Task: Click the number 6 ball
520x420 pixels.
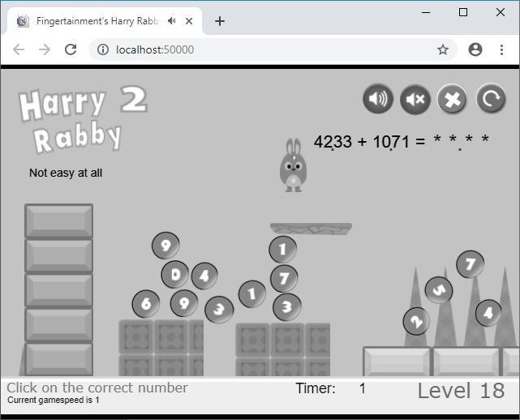Action: click(145, 303)
